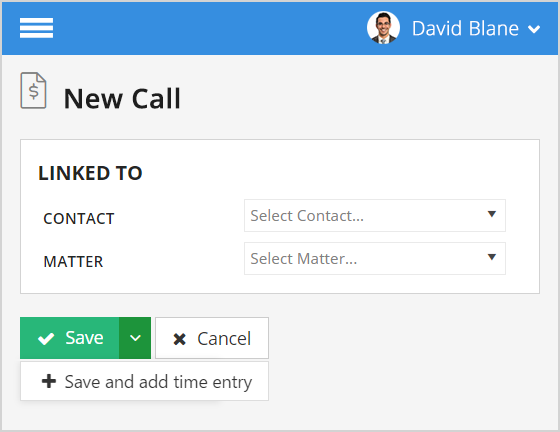The image size is (560, 432).
Task: Click the dollar document icon beside New Call
Action: (x=33, y=90)
